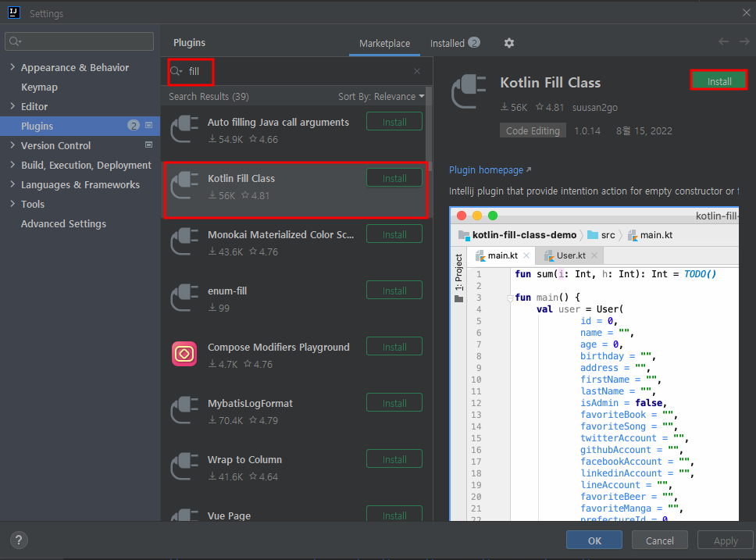Select Advanced Settings in tree

point(63,224)
